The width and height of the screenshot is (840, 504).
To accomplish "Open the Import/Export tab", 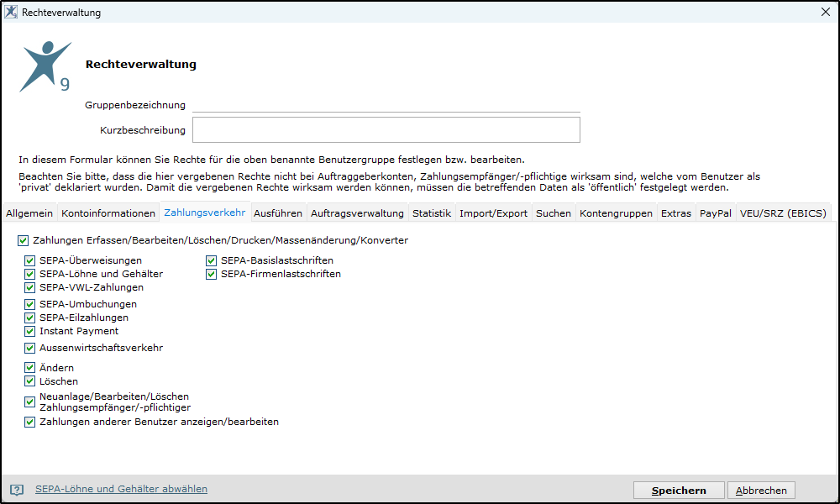I will pos(493,213).
